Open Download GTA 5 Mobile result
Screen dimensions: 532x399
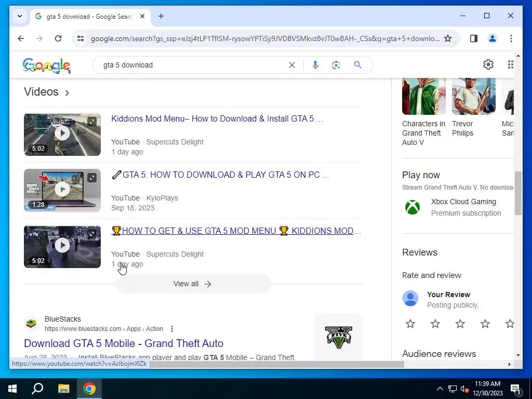124,343
